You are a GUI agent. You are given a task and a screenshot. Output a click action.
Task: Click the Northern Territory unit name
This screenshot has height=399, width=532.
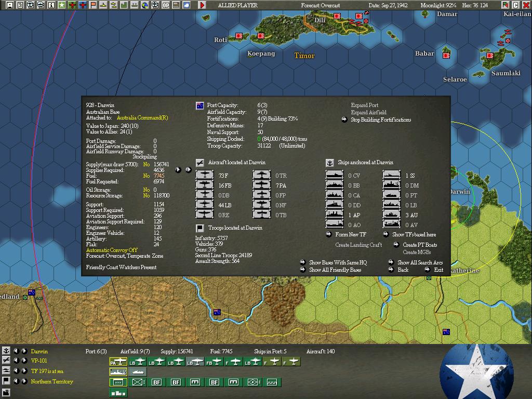coord(52,381)
